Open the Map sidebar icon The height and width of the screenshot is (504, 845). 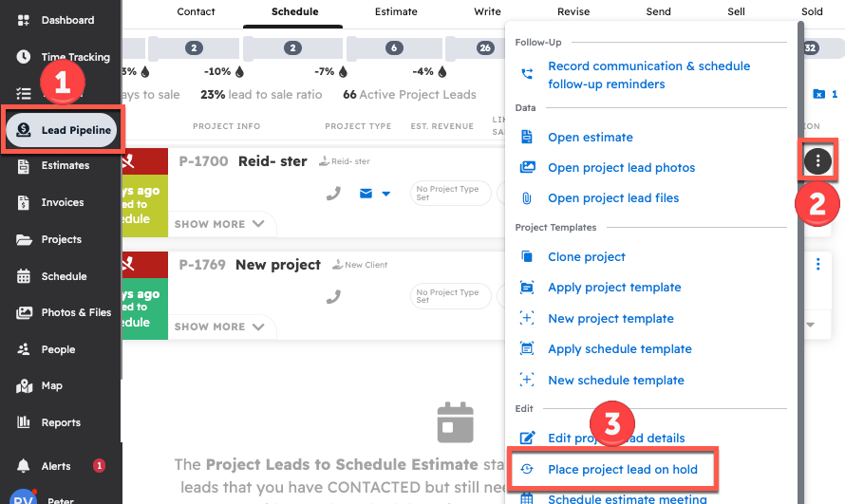coord(24,385)
